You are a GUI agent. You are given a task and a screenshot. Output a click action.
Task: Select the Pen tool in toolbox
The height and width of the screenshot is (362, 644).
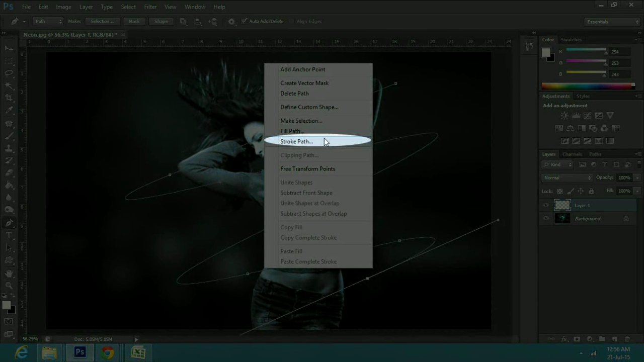click(x=9, y=223)
